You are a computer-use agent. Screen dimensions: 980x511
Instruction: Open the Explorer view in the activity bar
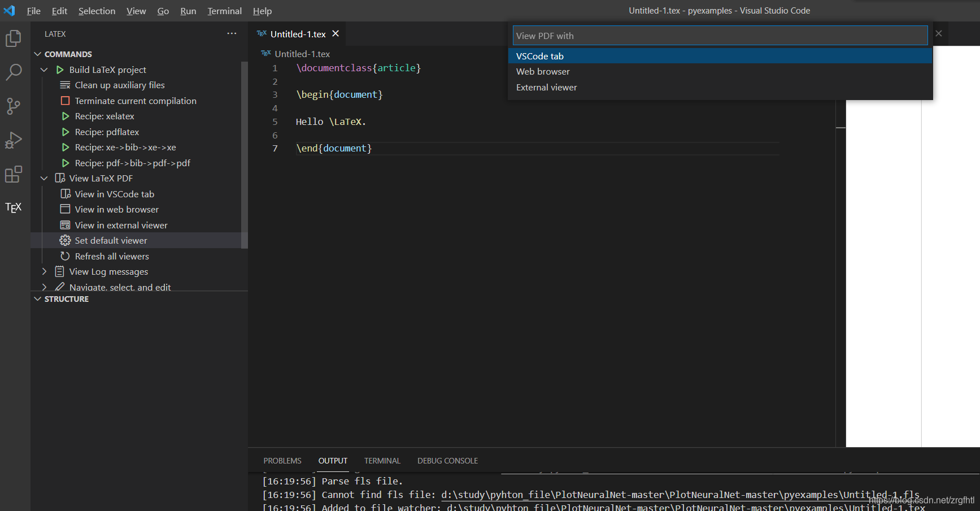pos(14,38)
